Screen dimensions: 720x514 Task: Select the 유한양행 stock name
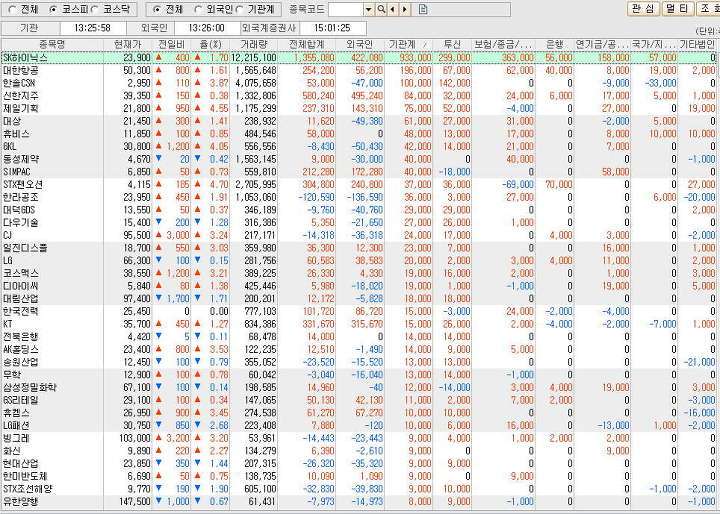pyautogui.click(x=21, y=501)
